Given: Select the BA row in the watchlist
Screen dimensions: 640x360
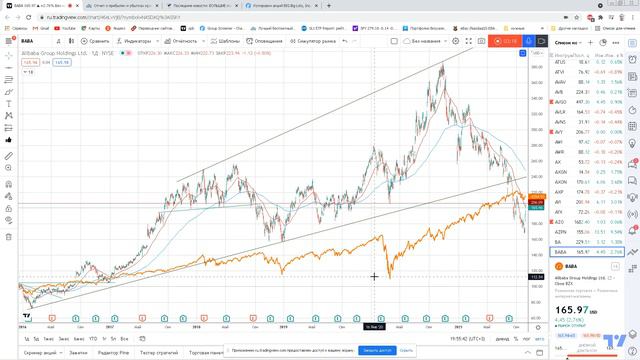Looking at the screenshot, I should (x=587, y=242).
